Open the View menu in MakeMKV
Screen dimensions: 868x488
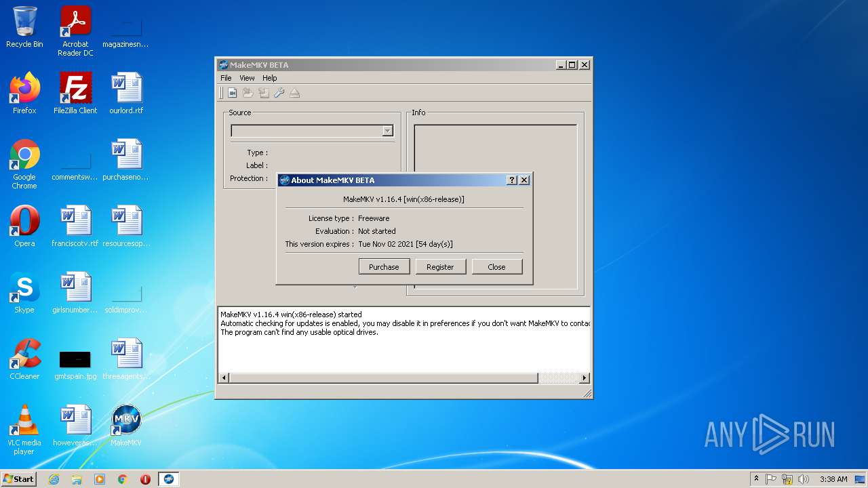point(247,78)
